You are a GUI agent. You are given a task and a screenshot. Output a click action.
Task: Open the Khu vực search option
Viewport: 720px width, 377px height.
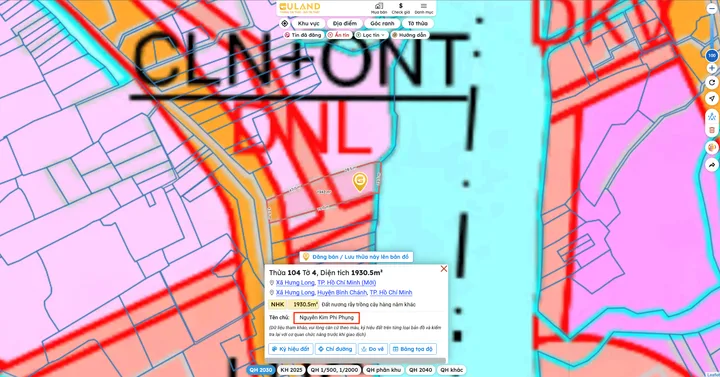tap(308, 23)
